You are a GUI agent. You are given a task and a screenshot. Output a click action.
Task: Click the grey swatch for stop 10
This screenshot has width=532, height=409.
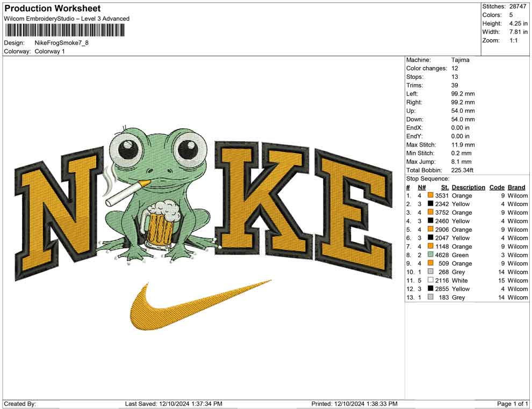point(430,272)
